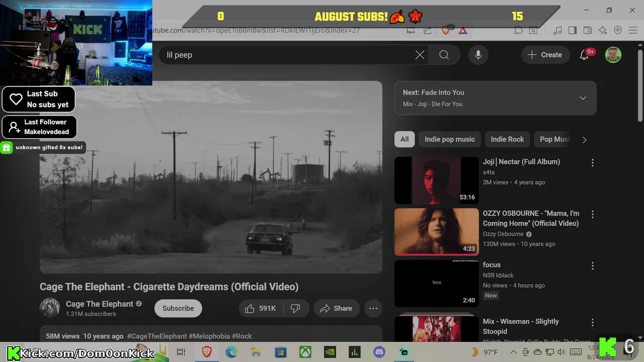Click the Cigarette Daydreams video player
This screenshot has width=644, height=362.
coord(211,177)
